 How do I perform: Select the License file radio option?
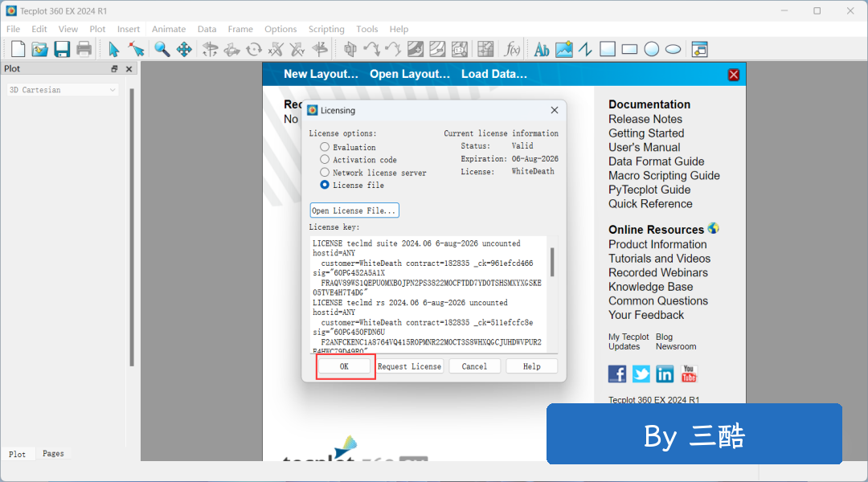325,185
